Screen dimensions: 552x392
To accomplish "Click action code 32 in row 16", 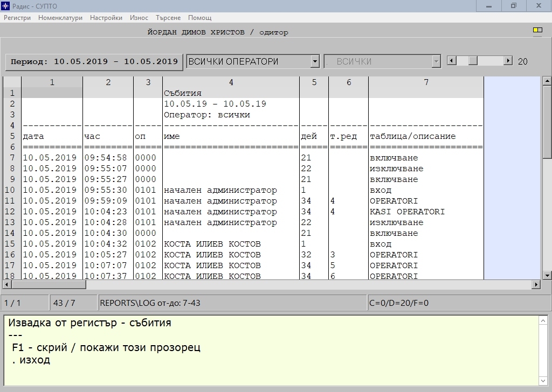I will coord(314,255).
